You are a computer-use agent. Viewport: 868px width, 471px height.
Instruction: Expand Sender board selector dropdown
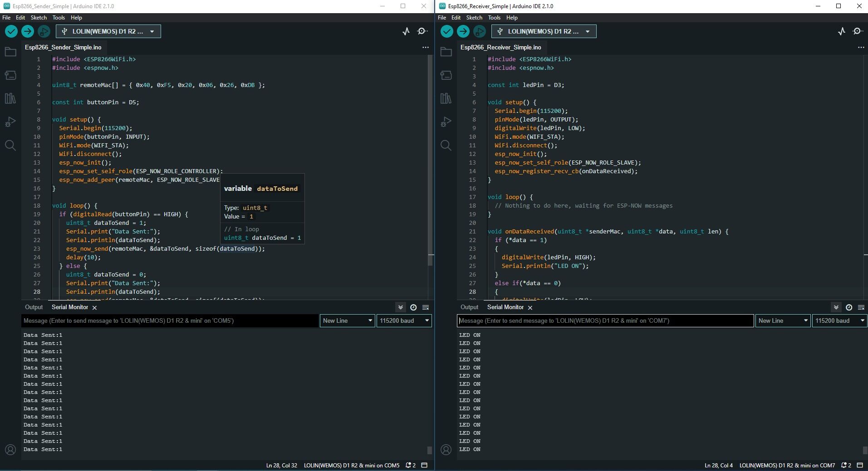(108, 31)
